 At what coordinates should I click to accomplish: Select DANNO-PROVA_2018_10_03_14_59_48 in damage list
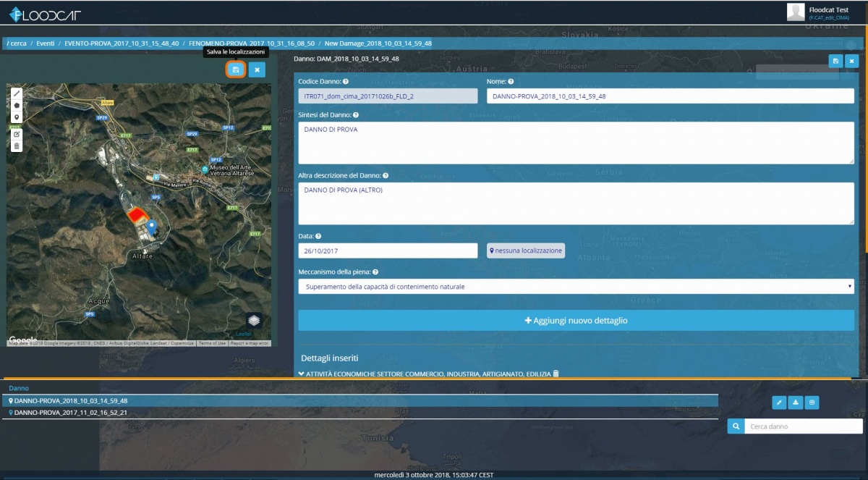(360, 400)
